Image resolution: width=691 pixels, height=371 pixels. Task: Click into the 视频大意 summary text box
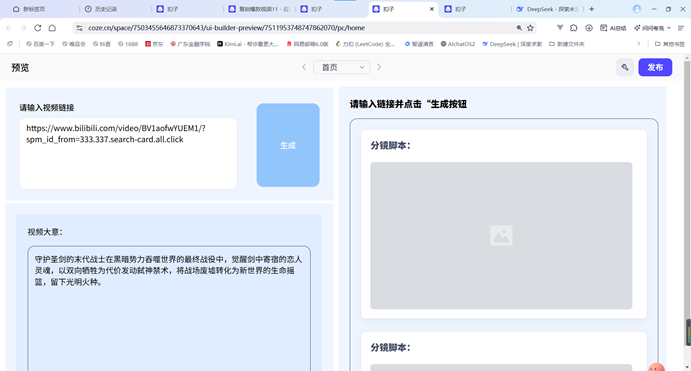tap(169, 308)
